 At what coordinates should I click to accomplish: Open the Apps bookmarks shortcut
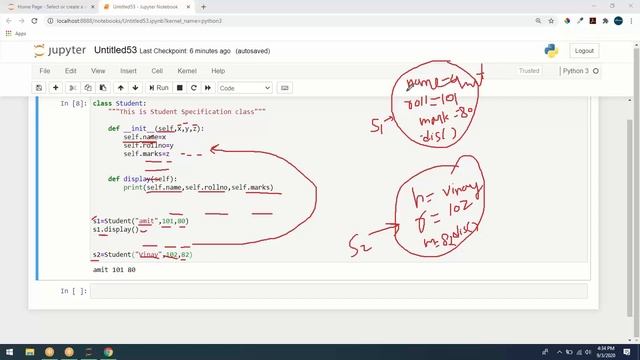[16, 33]
